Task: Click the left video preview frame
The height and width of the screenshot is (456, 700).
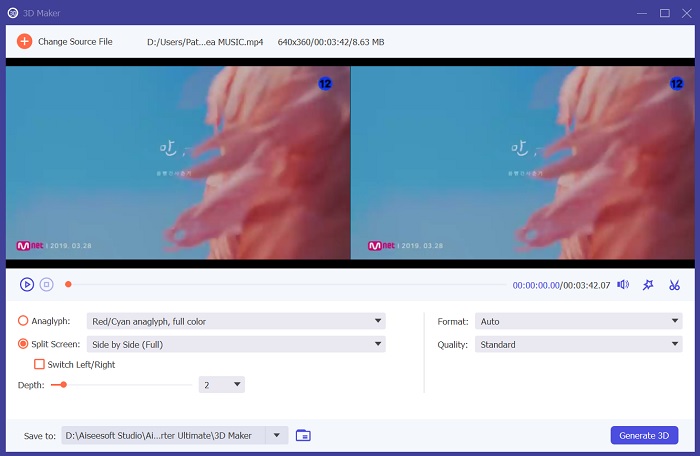Action: 178,163
